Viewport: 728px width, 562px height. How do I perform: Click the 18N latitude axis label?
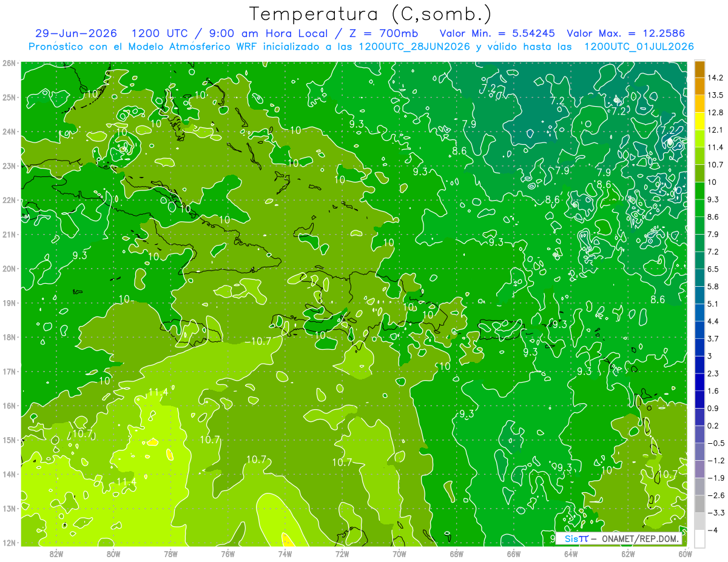(x=10, y=337)
